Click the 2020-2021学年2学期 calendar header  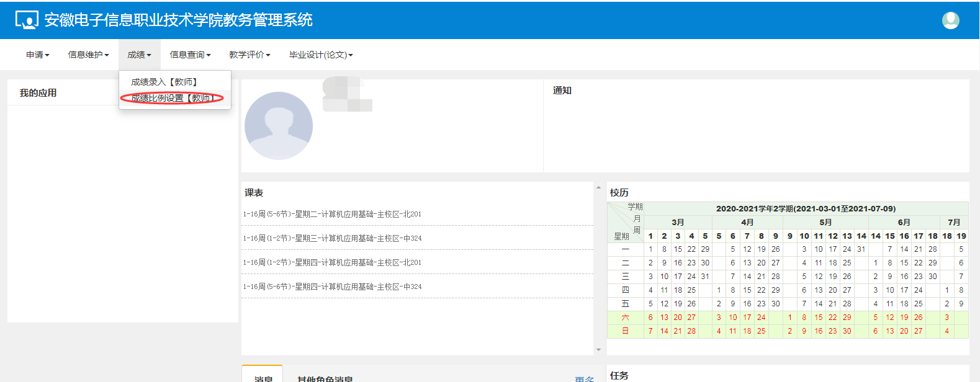tap(805, 209)
